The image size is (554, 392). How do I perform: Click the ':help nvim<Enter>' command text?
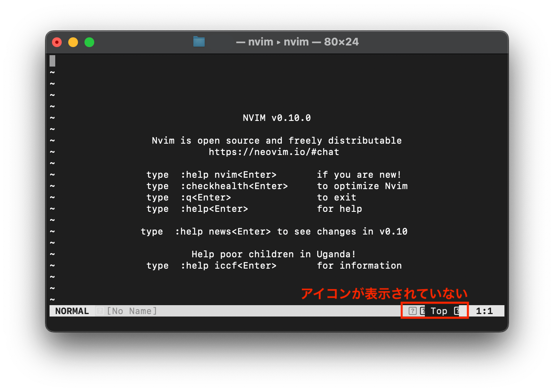228,174
